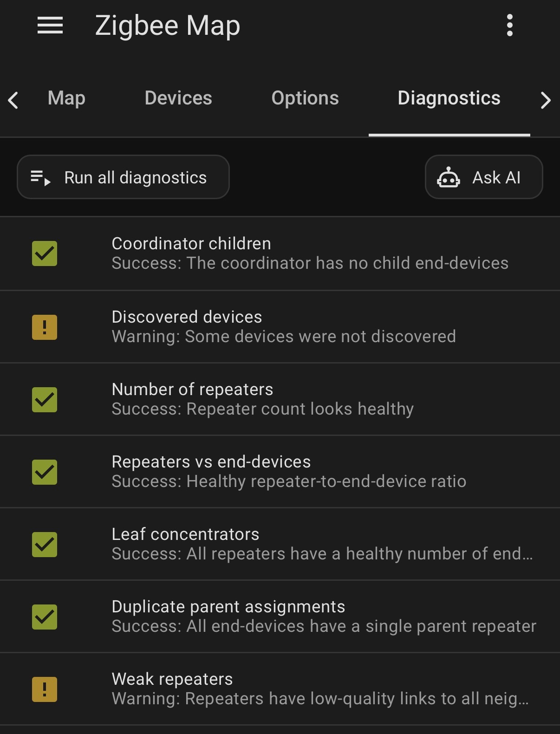The image size is (560, 734).
Task: Expand the Weak repeaters warning details
Action: click(x=280, y=689)
